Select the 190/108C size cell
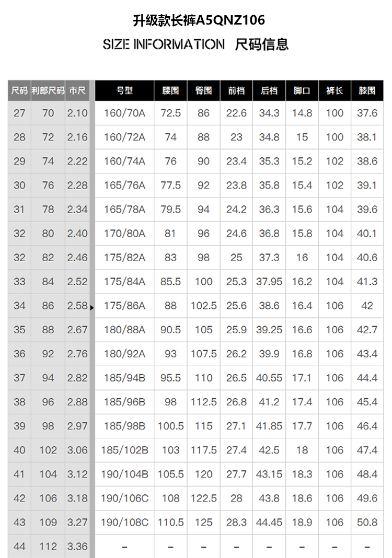The width and height of the screenshot is (392, 558). [x=124, y=522]
